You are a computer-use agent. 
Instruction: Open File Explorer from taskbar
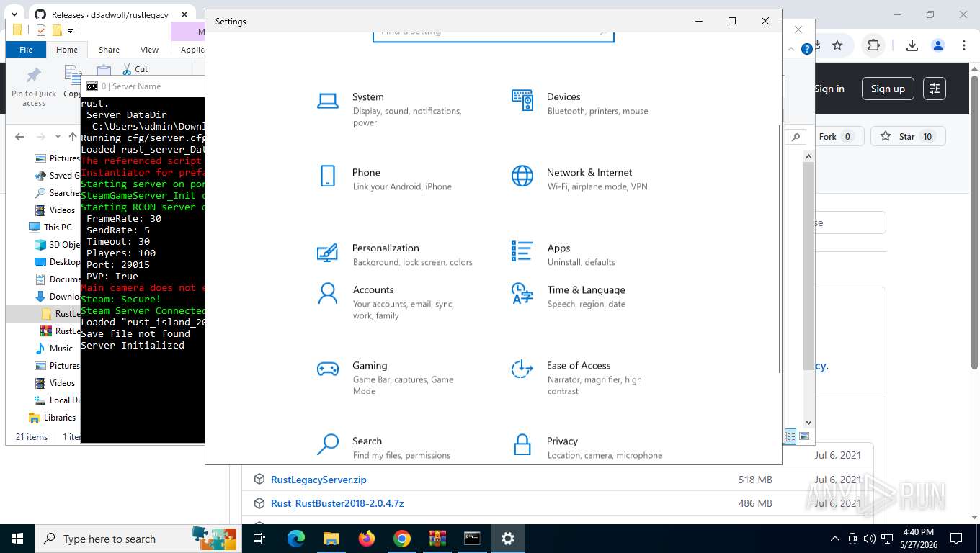click(331, 539)
